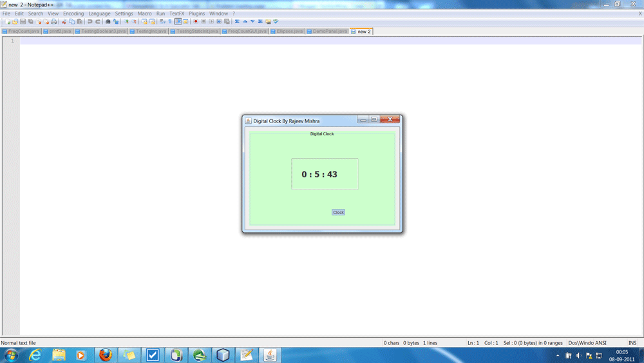This screenshot has height=363, width=644.
Task: Open the Plugins menu
Action: (196, 14)
